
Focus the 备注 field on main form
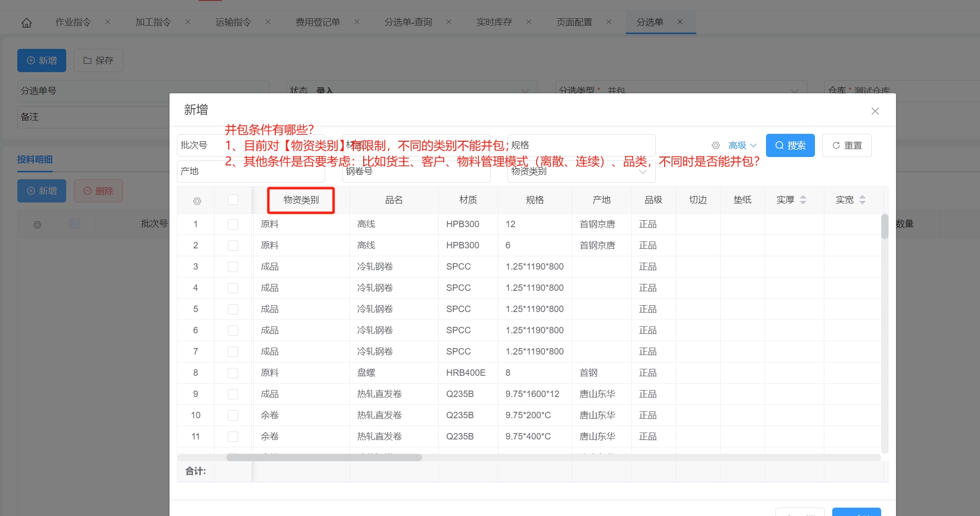point(94,117)
